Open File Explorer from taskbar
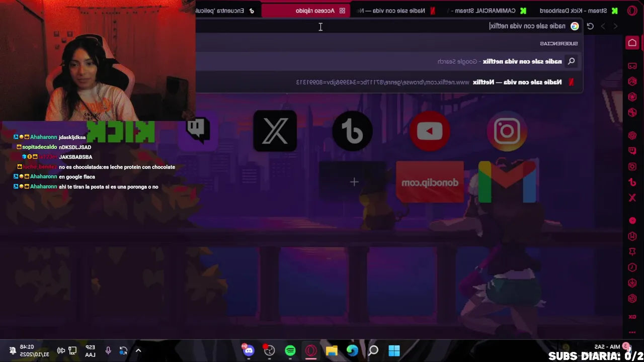This screenshot has height=362, width=644. (332, 351)
